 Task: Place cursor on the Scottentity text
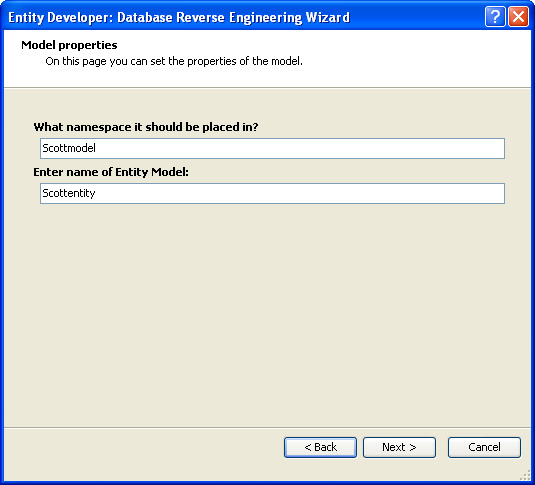tap(69, 194)
